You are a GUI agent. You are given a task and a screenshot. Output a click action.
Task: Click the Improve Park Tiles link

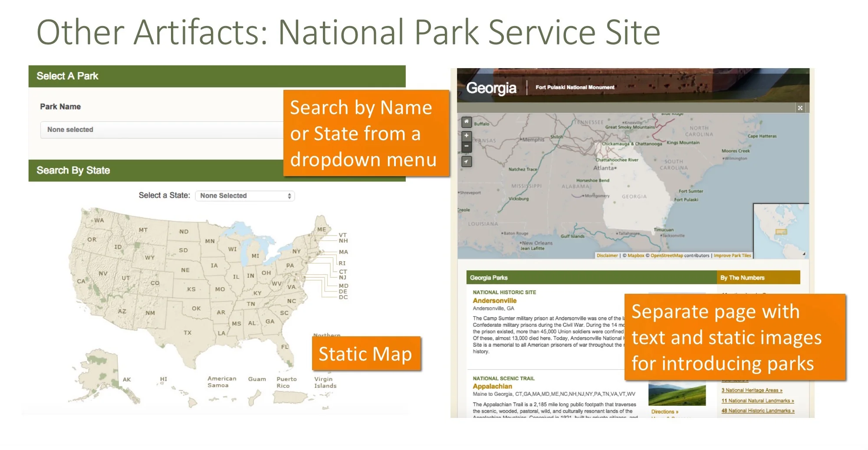coord(732,256)
